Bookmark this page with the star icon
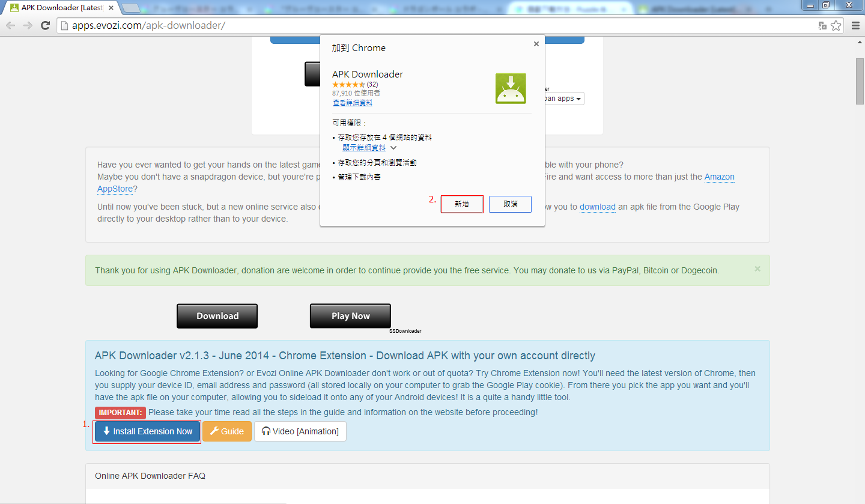This screenshot has width=865, height=504. coord(836,25)
